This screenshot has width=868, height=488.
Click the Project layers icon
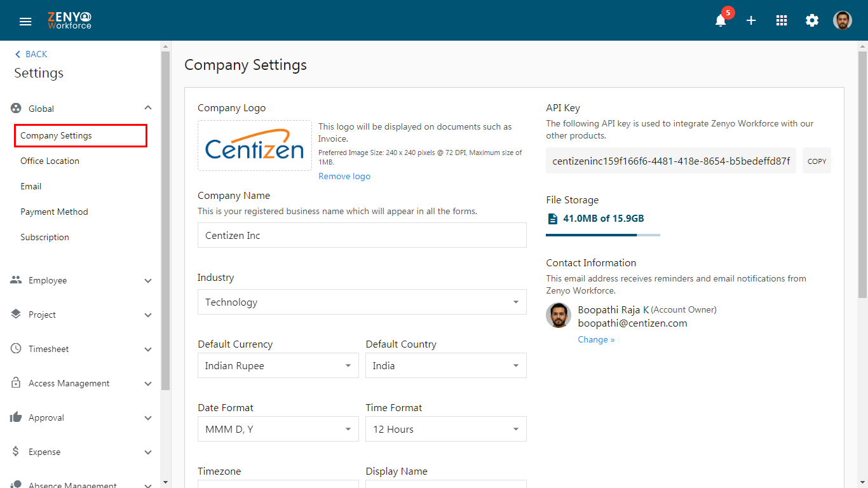click(x=16, y=315)
